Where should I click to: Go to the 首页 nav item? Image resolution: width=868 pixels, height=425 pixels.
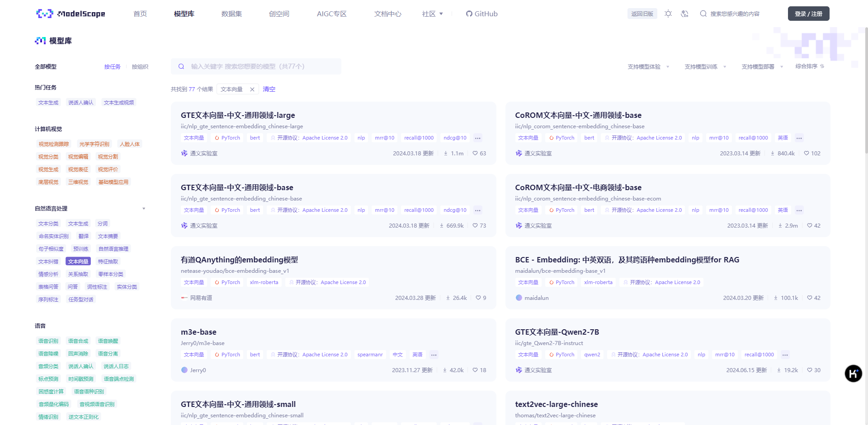coord(140,14)
